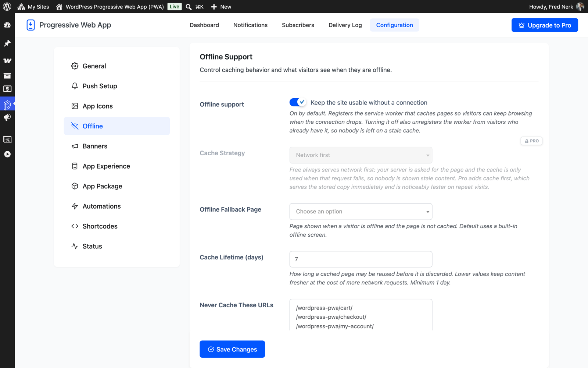The image size is (588, 368).
Task: Click the WordPress logo in admin bar
Action: (x=7, y=7)
